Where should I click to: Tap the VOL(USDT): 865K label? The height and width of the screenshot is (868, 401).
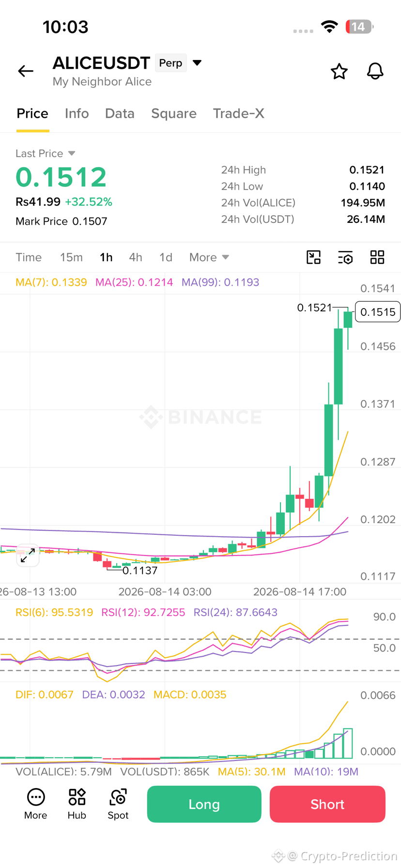point(165,772)
